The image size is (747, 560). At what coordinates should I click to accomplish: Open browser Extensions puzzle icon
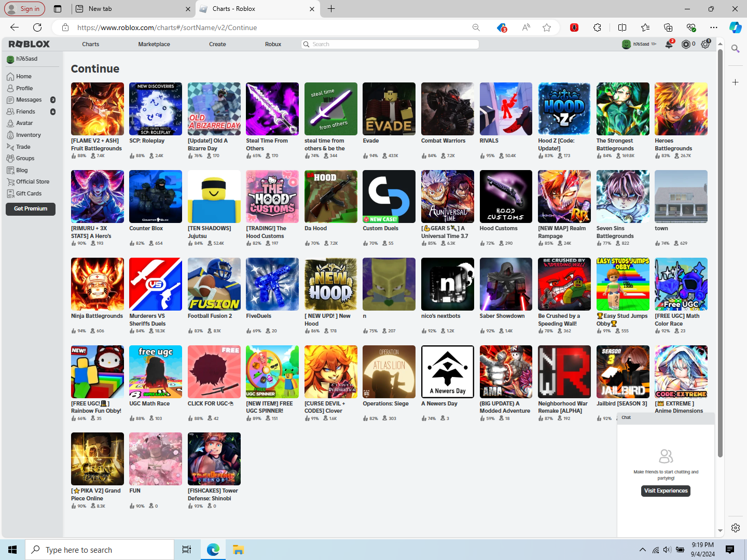597,27
